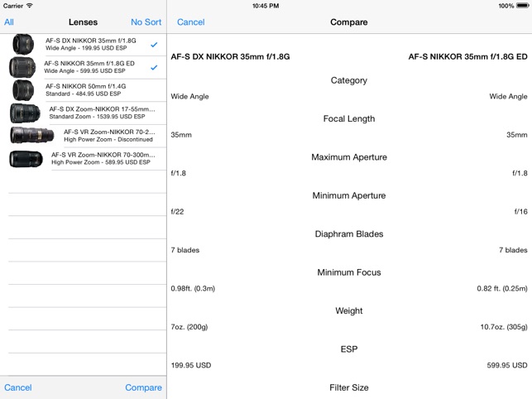Tap AF-S NIKKOR 35mm f/1.8G ED lens thumbnail
The height and width of the screenshot is (399, 532).
tap(22, 67)
